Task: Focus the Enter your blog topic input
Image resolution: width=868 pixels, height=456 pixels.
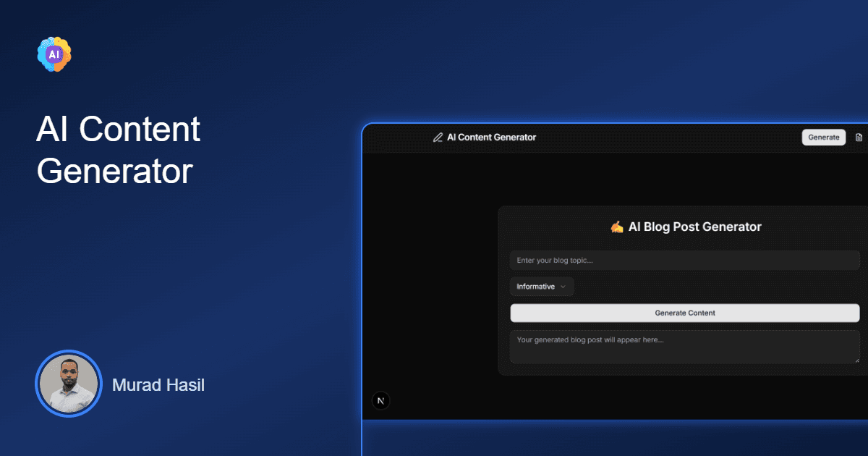Action: click(x=684, y=260)
